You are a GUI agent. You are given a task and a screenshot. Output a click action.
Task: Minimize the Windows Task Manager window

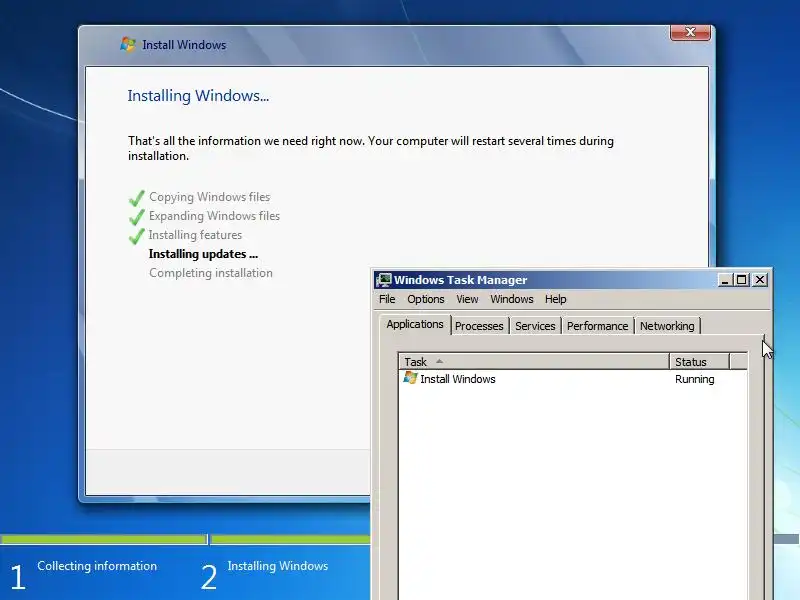[724, 280]
